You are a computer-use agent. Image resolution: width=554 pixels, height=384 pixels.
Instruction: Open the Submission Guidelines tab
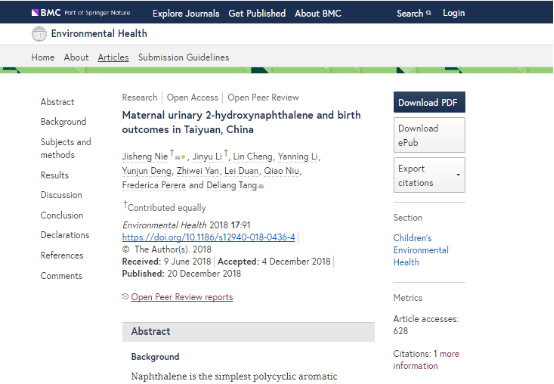click(183, 57)
